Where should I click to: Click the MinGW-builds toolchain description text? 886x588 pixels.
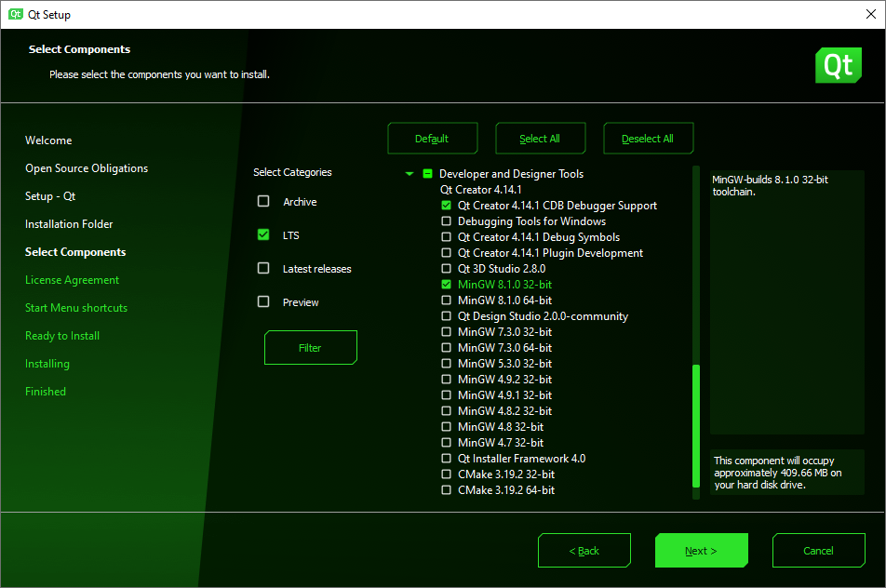click(770, 186)
